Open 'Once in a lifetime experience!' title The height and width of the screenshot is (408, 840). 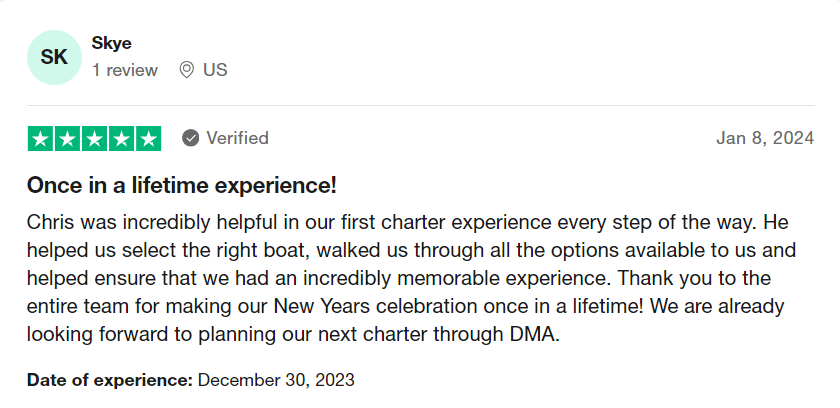pyautogui.click(x=182, y=185)
